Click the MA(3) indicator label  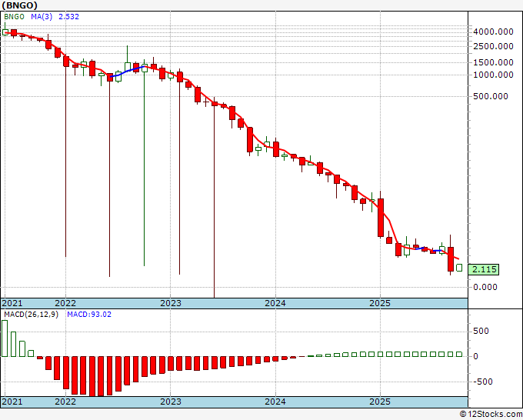pyautogui.click(x=42, y=17)
